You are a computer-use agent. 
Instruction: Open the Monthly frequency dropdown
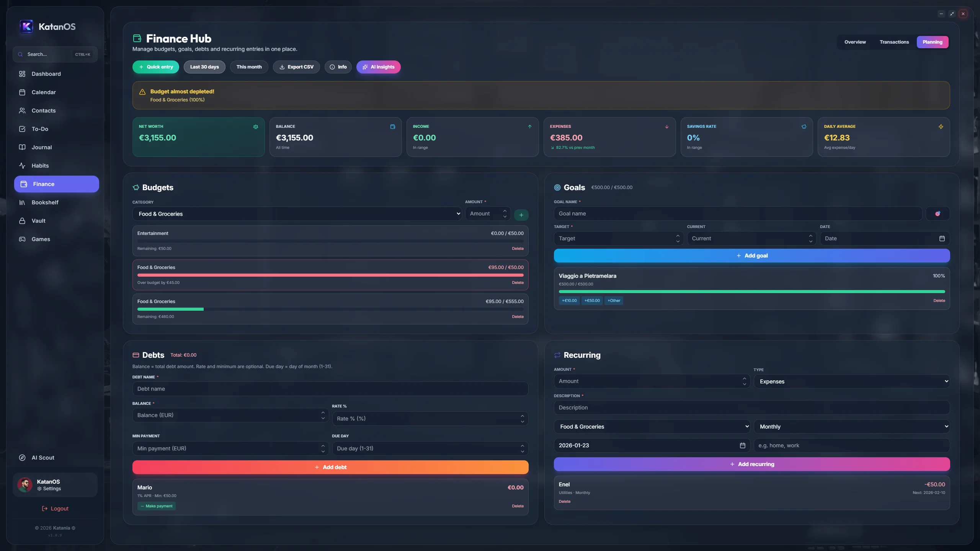coord(851,427)
